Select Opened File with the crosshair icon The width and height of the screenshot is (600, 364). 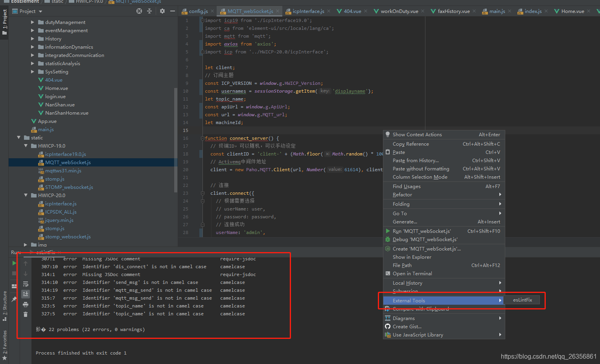click(x=140, y=11)
